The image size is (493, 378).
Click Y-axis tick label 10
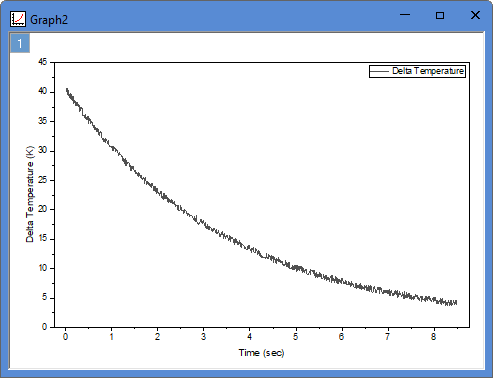coord(43,268)
